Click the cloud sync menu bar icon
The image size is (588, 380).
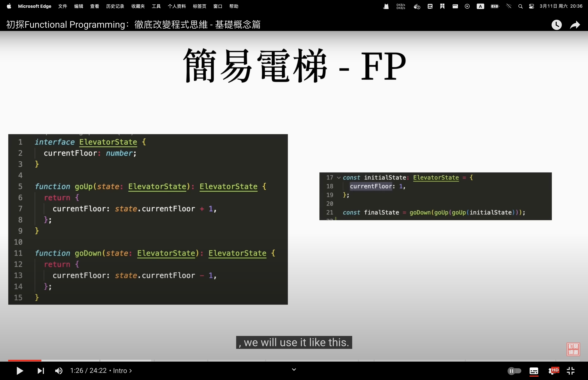pyautogui.click(x=417, y=6)
